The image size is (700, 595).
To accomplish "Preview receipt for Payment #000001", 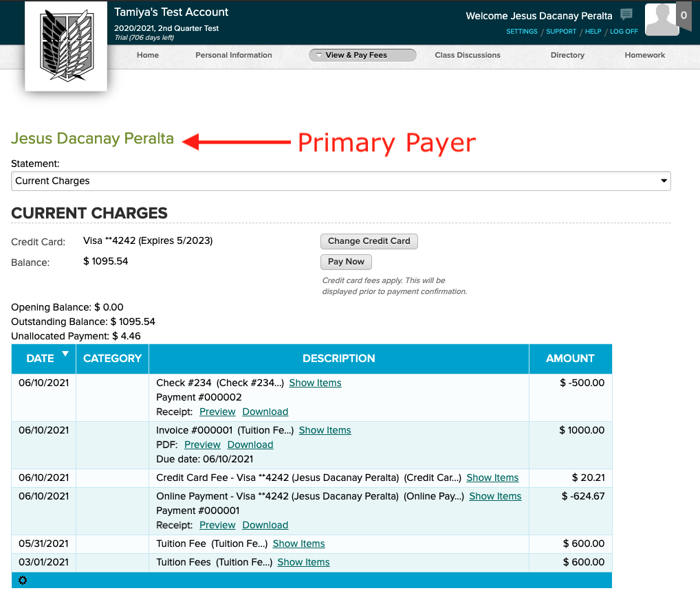I will [x=217, y=525].
